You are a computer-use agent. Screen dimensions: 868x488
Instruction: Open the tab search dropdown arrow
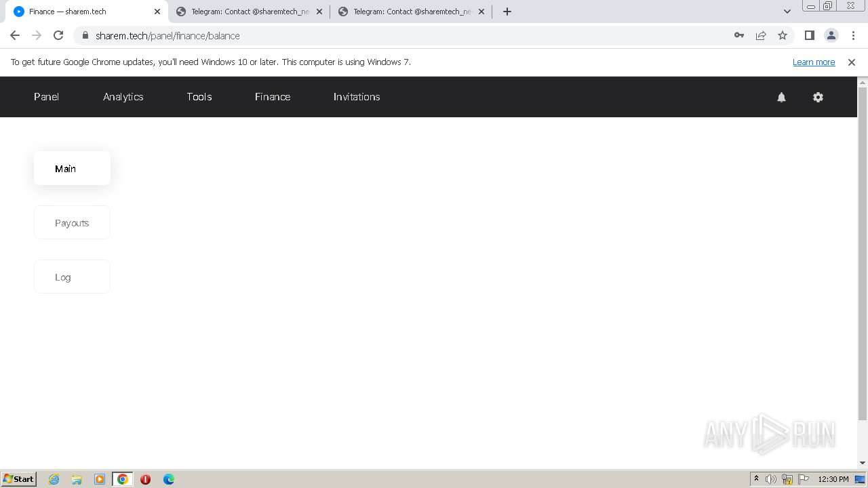tap(787, 12)
